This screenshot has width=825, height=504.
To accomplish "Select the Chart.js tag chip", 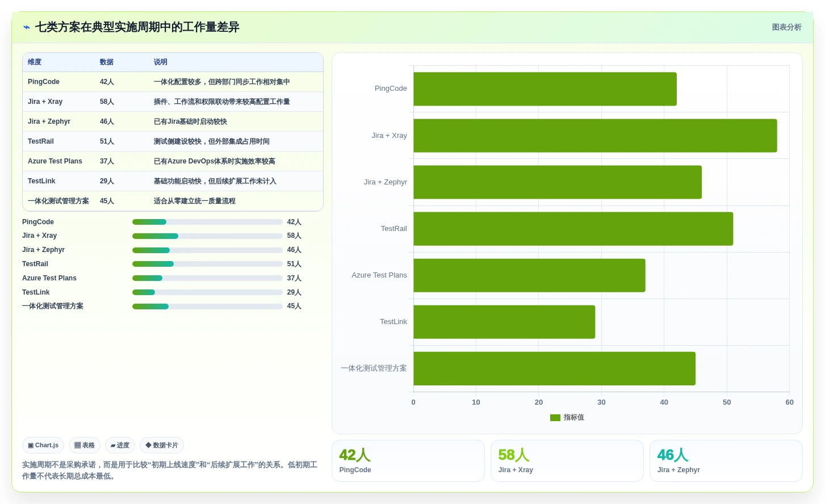I will point(43,446).
